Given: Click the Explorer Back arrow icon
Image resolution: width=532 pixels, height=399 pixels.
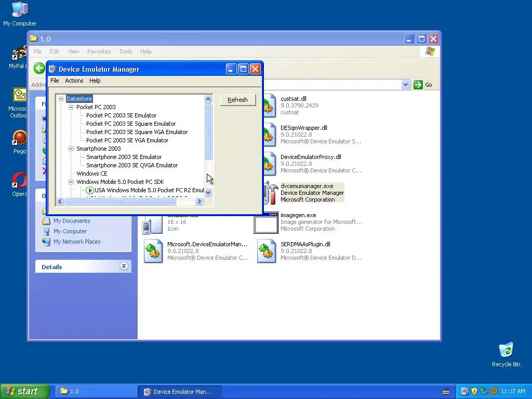Looking at the screenshot, I should (x=39, y=68).
